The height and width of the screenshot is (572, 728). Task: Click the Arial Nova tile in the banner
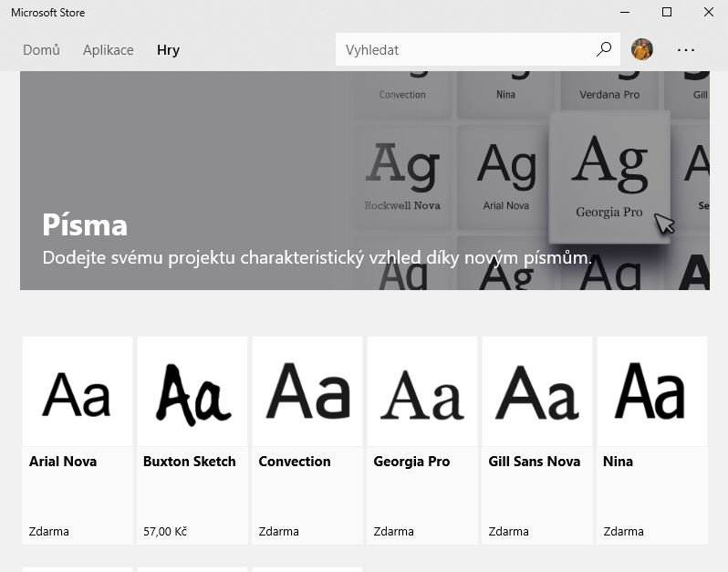click(x=505, y=178)
